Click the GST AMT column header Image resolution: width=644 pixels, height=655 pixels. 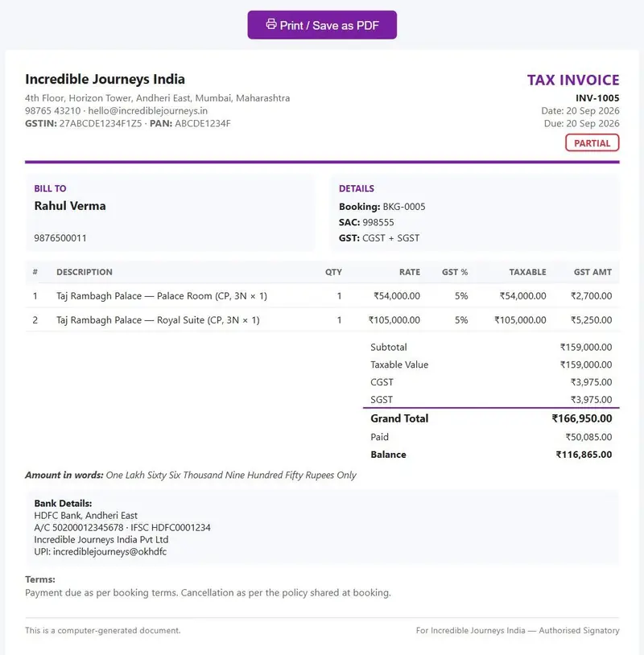click(592, 272)
